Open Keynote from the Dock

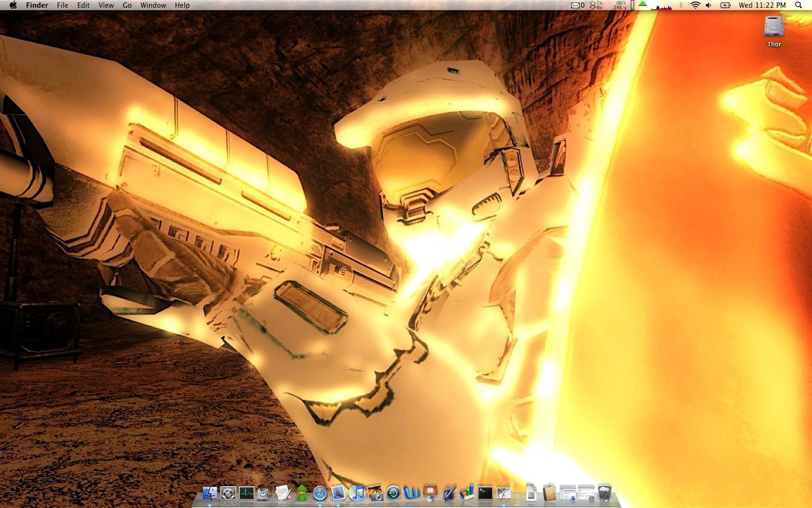pyautogui.click(x=430, y=493)
